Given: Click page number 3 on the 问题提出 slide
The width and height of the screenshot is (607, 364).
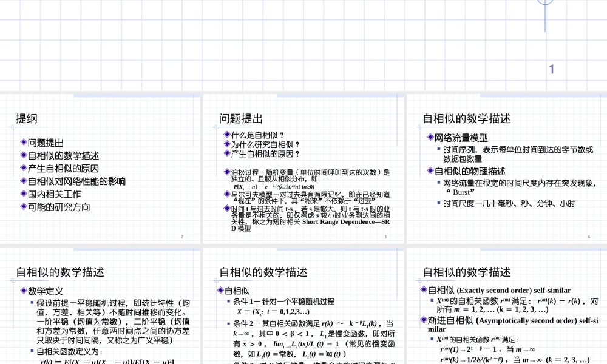Looking at the screenshot, I should [x=384, y=237].
